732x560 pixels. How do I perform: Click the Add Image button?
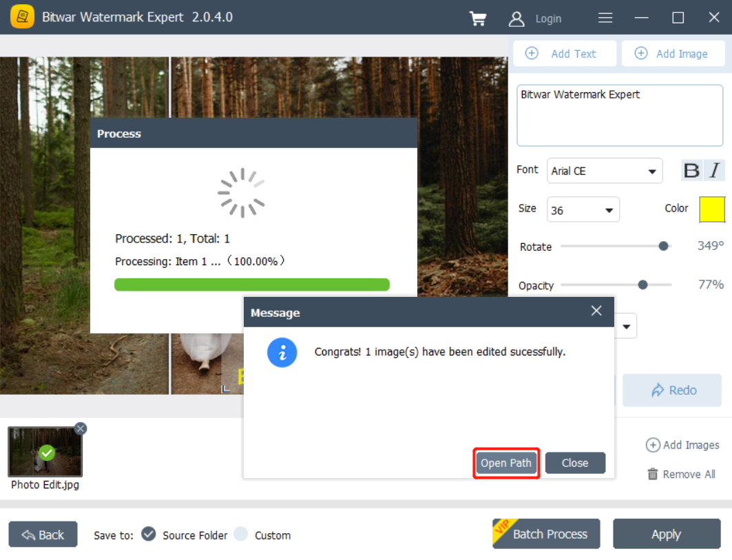(673, 54)
